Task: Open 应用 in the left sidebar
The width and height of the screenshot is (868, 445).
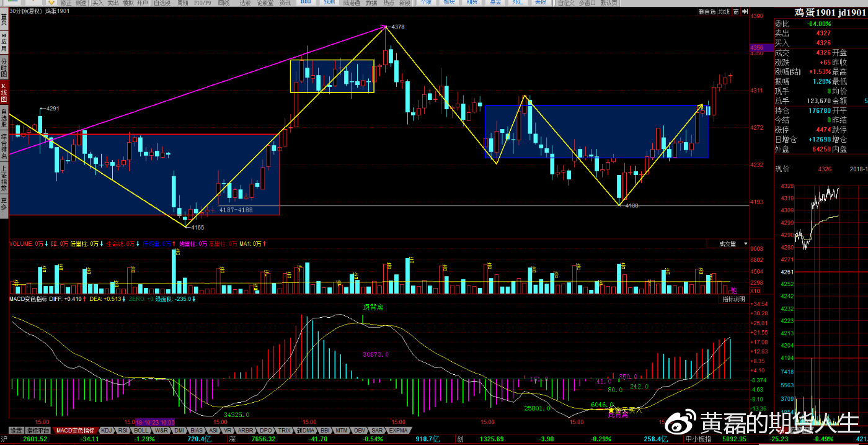Action: coord(4,42)
